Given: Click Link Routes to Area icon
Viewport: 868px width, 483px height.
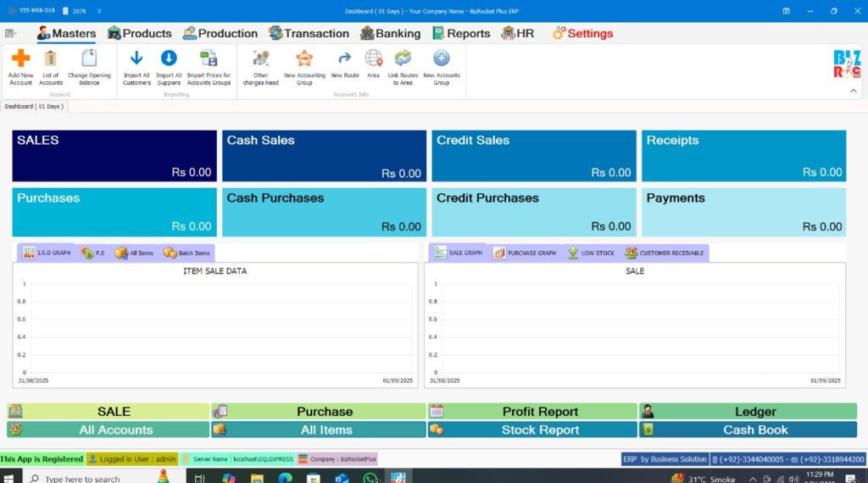Looking at the screenshot, I should point(403,58).
